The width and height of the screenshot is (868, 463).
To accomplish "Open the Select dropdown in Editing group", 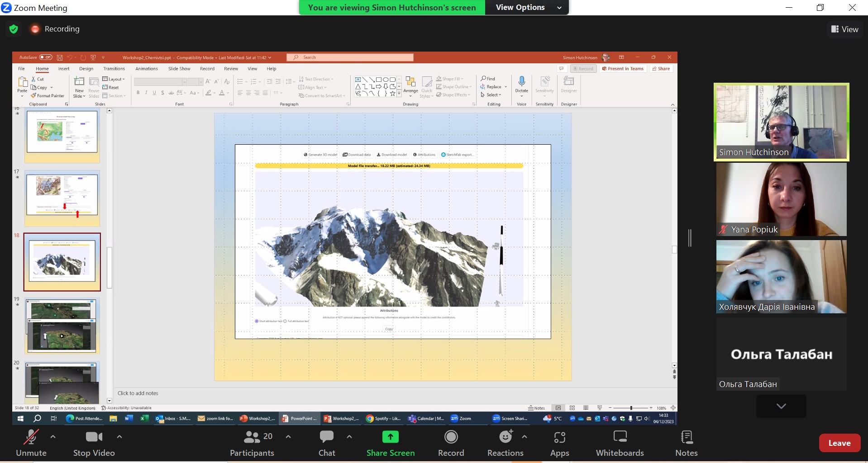I will (x=491, y=95).
